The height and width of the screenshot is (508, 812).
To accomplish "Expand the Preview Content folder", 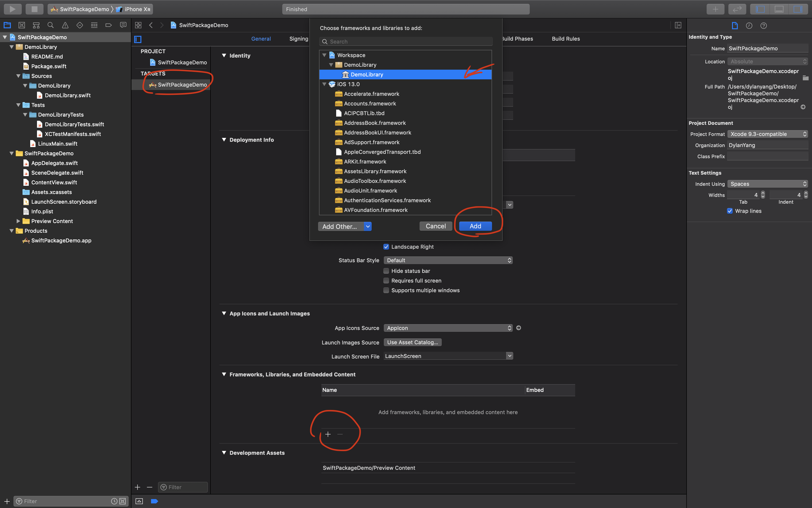I will 18,221.
